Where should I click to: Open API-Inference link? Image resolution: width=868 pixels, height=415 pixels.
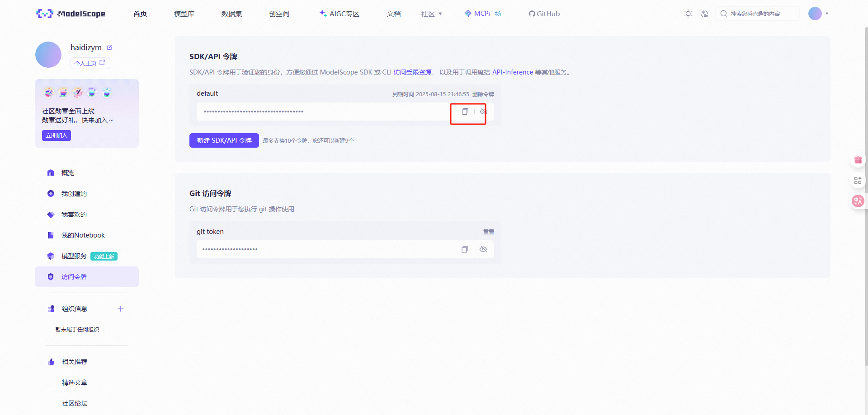(x=513, y=72)
